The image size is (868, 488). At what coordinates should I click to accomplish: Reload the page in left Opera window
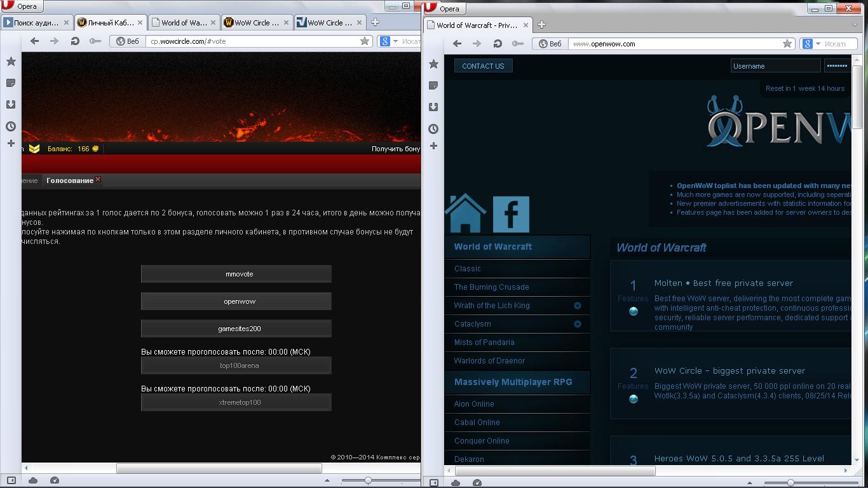point(75,41)
